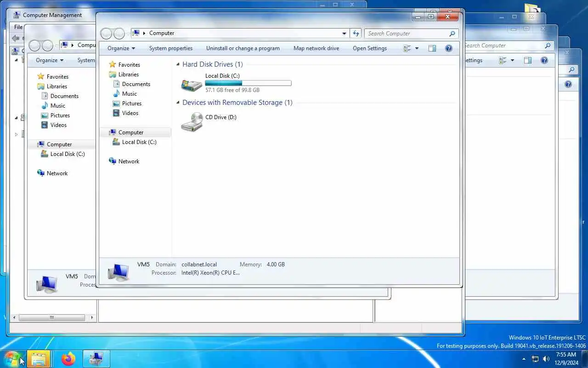Select the CD Drive (D:) icon
The height and width of the screenshot is (368, 588).
point(192,122)
